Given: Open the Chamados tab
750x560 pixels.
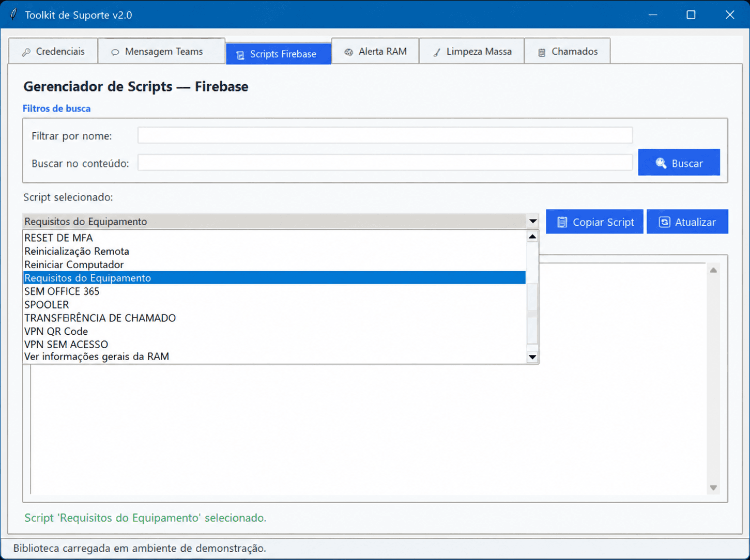Looking at the screenshot, I should tap(568, 51).
